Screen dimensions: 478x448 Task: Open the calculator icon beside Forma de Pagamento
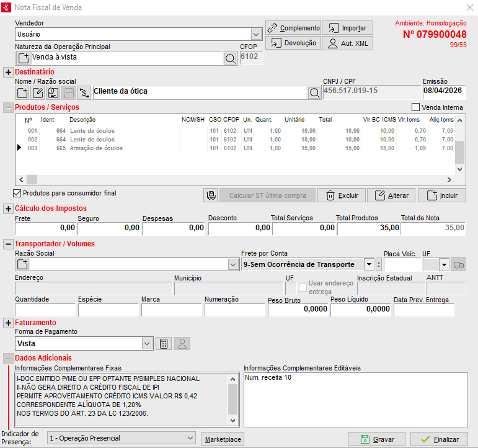pos(163,344)
